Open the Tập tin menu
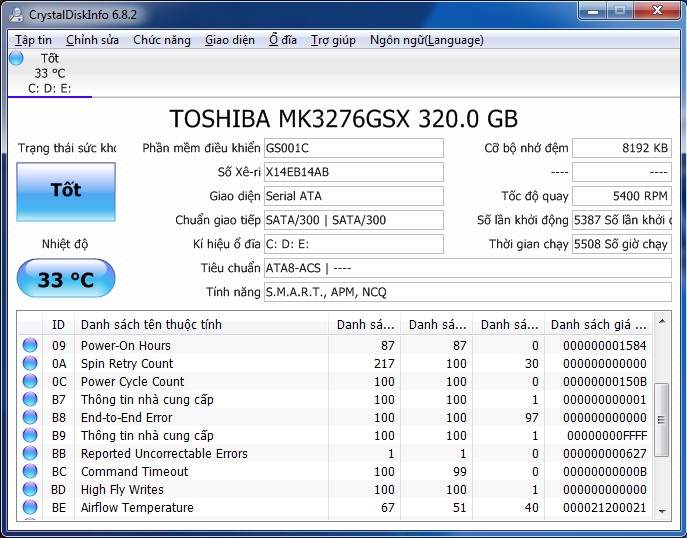 point(33,40)
